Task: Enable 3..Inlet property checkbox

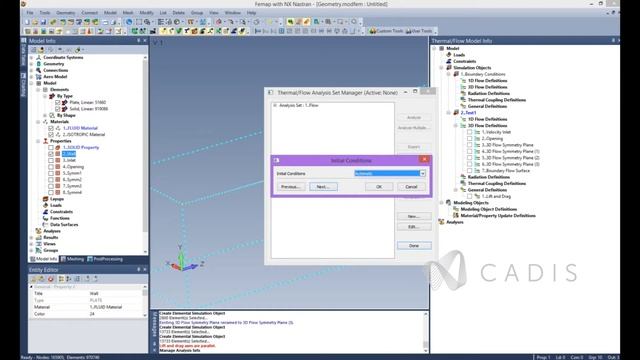Action: [x=51, y=160]
